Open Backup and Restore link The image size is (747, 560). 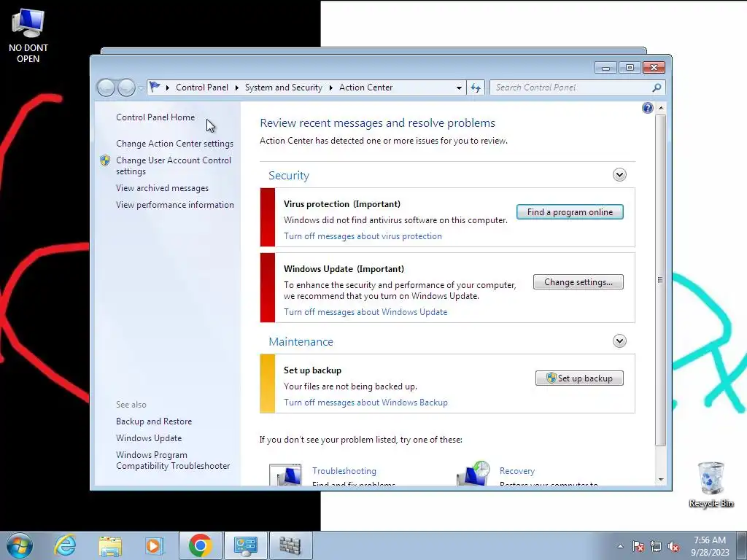tap(154, 421)
